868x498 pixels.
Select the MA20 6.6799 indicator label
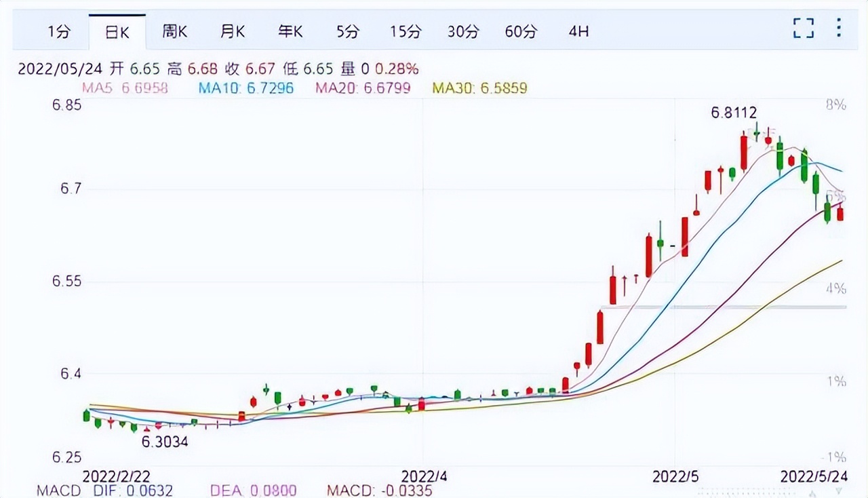pyautogui.click(x=363, y=88)
